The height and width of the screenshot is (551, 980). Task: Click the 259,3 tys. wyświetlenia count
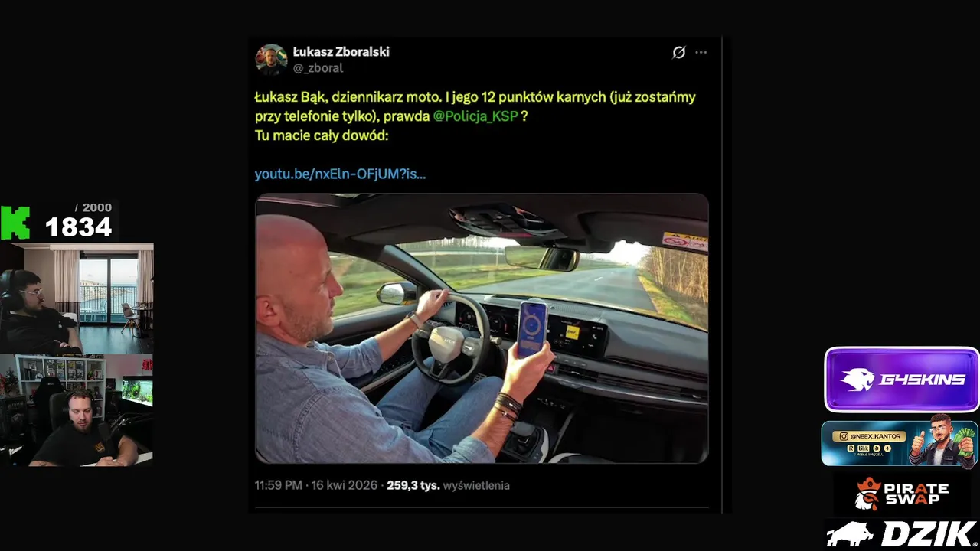tap(448, 485)
